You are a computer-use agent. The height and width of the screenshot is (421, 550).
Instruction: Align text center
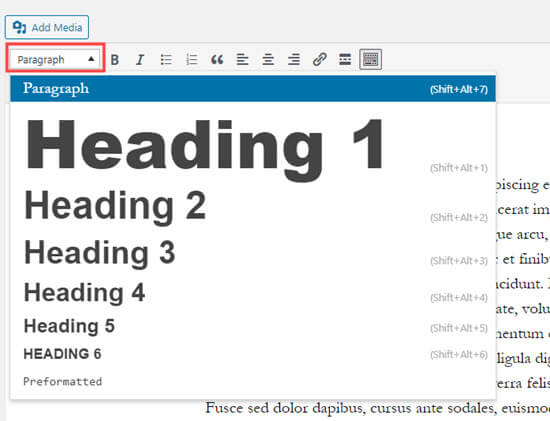click(x=268, y=60)
